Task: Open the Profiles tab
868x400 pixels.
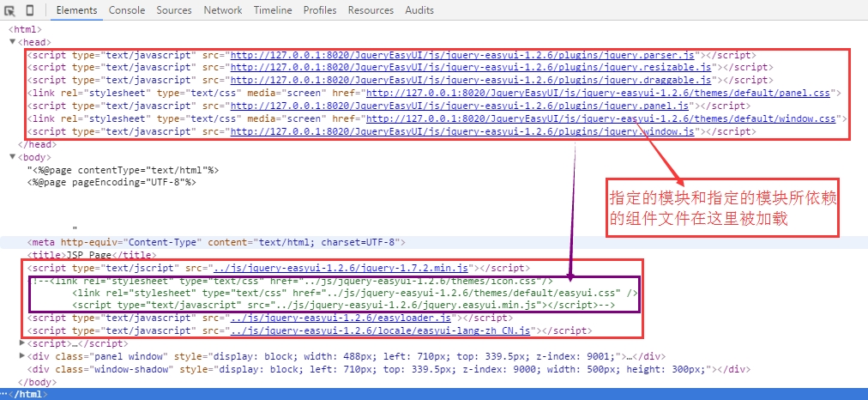Action: pos(320,10)
